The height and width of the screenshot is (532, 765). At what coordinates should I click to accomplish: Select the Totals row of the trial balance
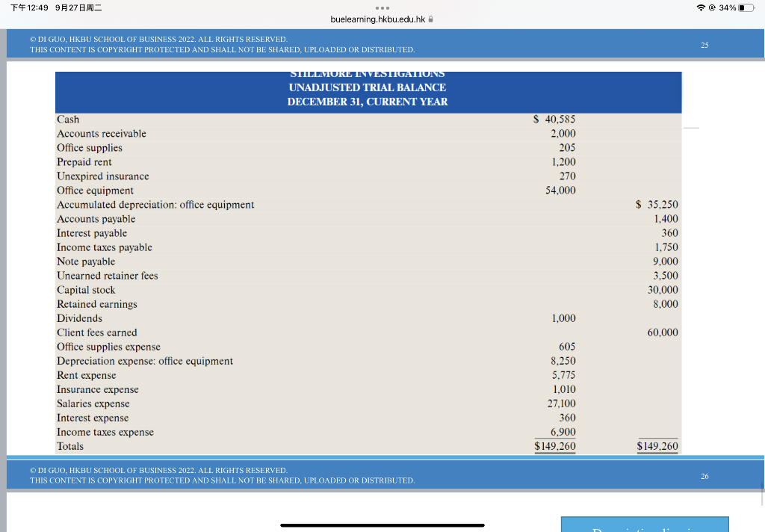click(x=71, y=446)
